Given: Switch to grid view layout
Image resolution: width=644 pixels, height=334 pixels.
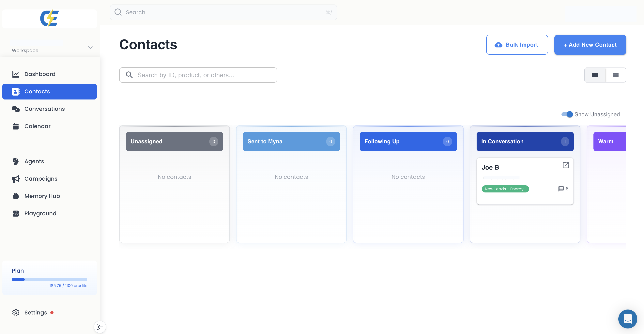Looking at the screenshot, I should [595, 75].
